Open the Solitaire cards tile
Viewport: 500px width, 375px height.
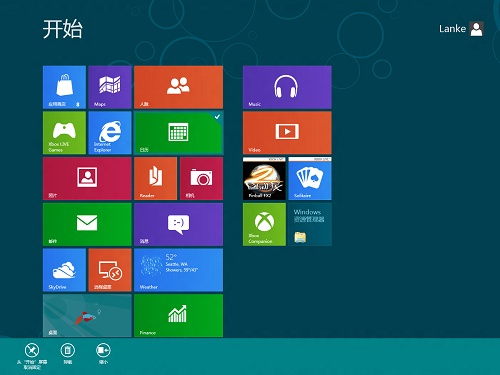310,179
